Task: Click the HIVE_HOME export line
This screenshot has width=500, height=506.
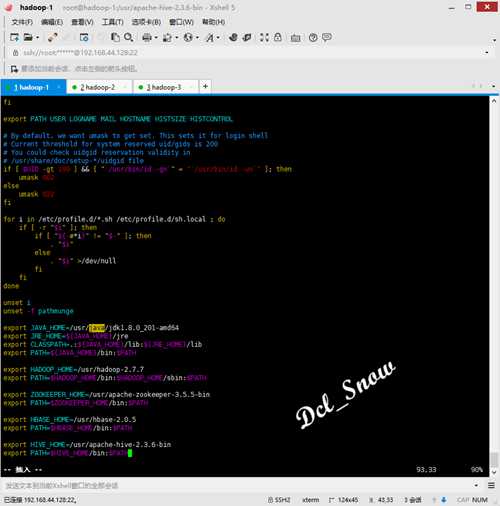Action: 87,444
